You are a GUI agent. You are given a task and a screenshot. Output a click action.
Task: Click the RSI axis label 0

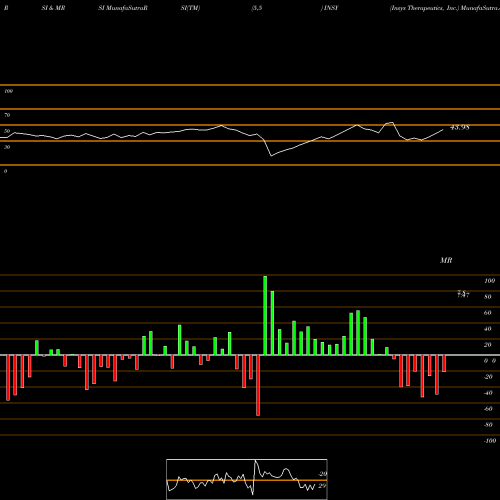pos(5,171)
